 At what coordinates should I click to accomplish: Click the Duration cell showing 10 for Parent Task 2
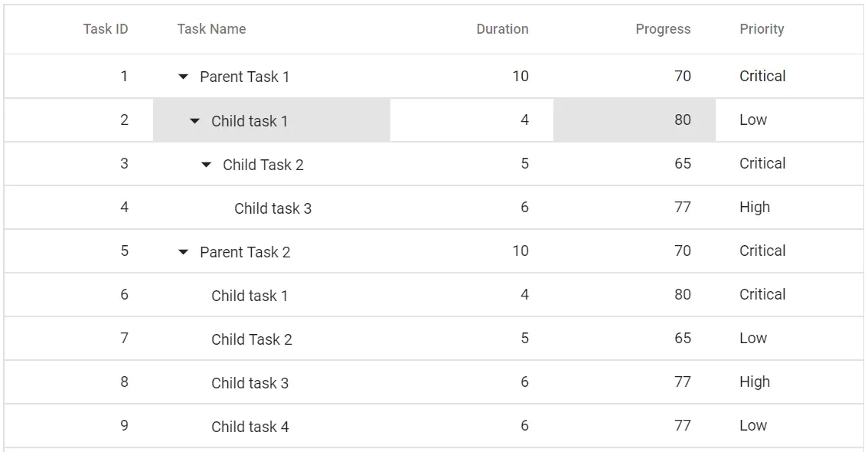[x=520, y=251]
